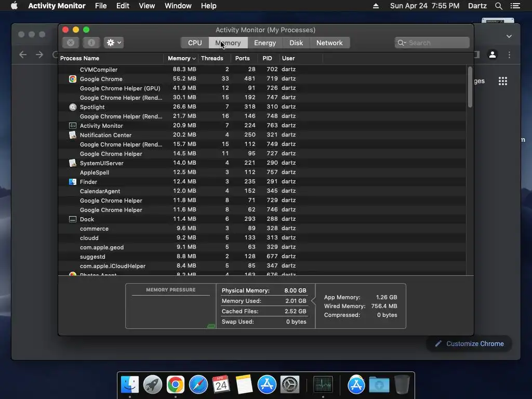Open the Window menu
Viewport: 532px width, 399px height.
(178, 6)
